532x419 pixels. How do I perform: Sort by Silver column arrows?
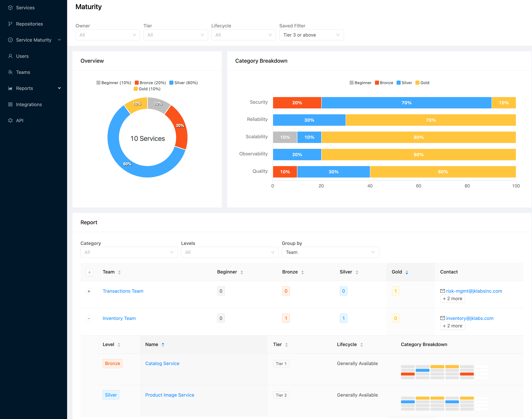357,272
